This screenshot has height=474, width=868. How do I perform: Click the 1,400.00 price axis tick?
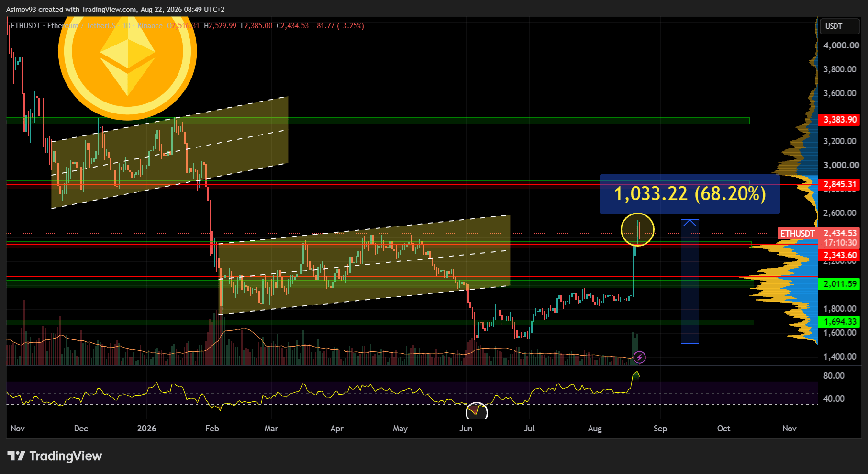[x=840, y=357]
